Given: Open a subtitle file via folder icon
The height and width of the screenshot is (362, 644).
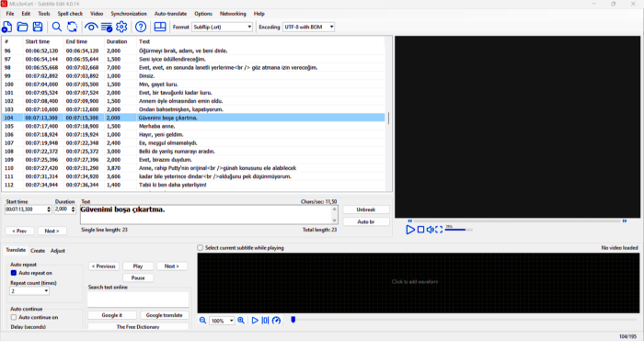Looking at the screenshot, I should [x=22, y=27].
